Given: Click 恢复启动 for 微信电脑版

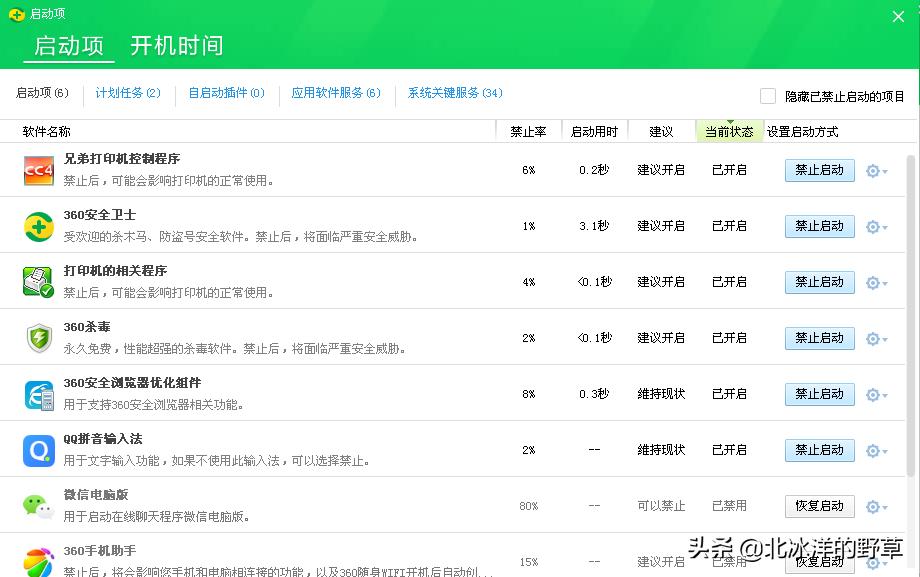Looking at the screenshot, I should click(x=819, y=506).
